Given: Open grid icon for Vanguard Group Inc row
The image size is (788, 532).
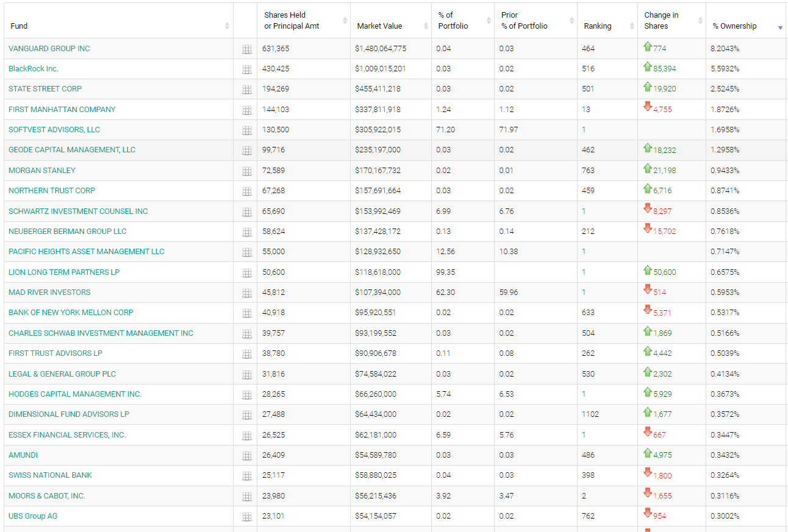Looking at the screenshot, I should 247,49.
